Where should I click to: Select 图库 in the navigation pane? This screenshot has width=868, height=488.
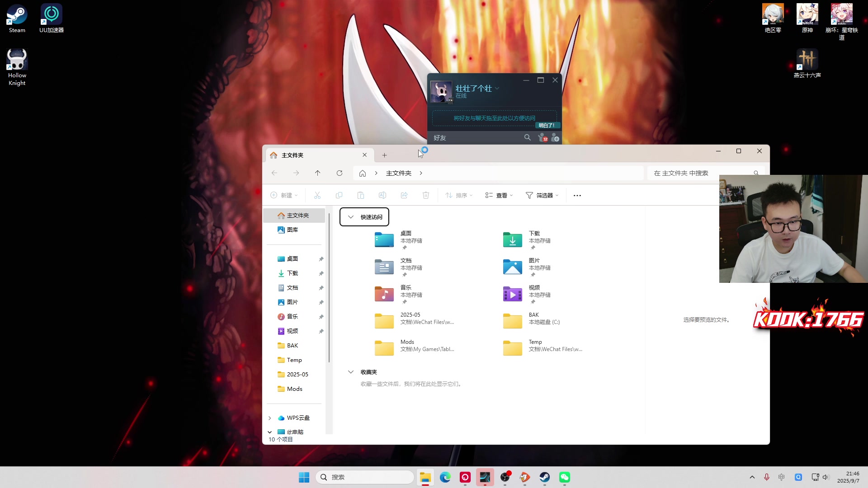(294, 230)
